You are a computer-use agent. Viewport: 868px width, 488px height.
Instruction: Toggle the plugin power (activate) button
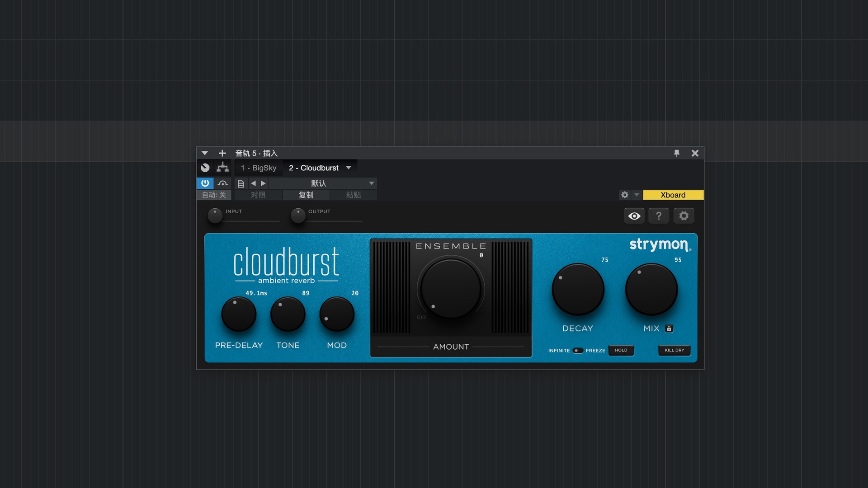pos(205,183)
